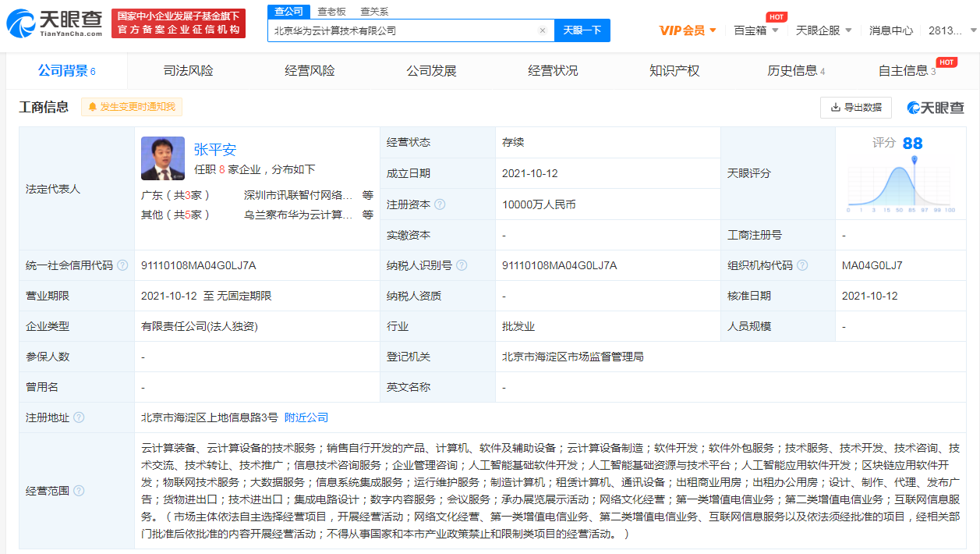The width and height of the screenshot is (980, 554).
Task: Clear the search box with the X icon
Action: click(543, 30)
